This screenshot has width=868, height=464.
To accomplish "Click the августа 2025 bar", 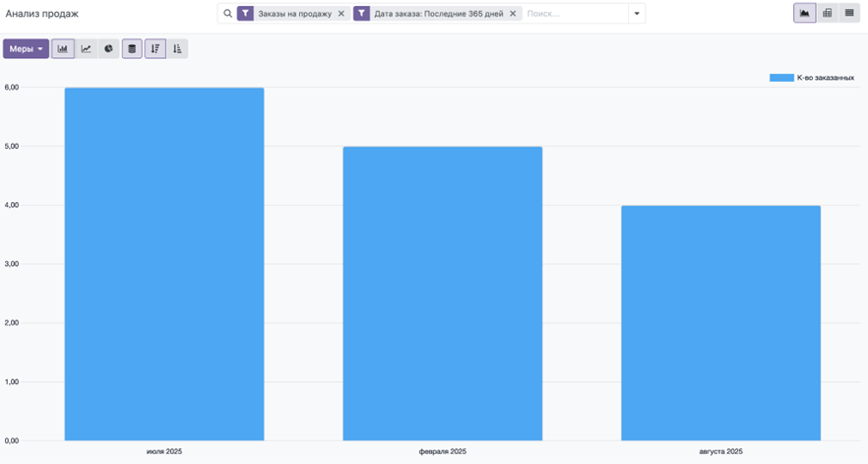I will click(x=720, y=323).
